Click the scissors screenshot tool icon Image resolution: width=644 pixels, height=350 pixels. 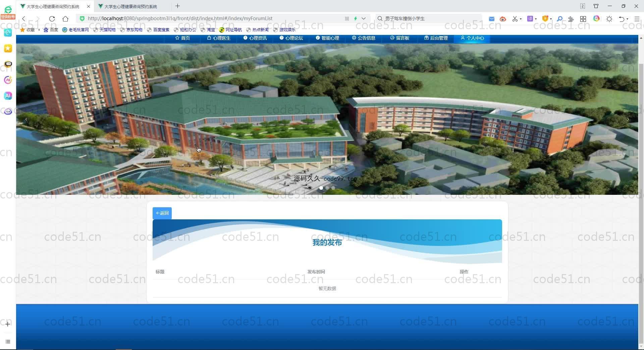point(515,19)
